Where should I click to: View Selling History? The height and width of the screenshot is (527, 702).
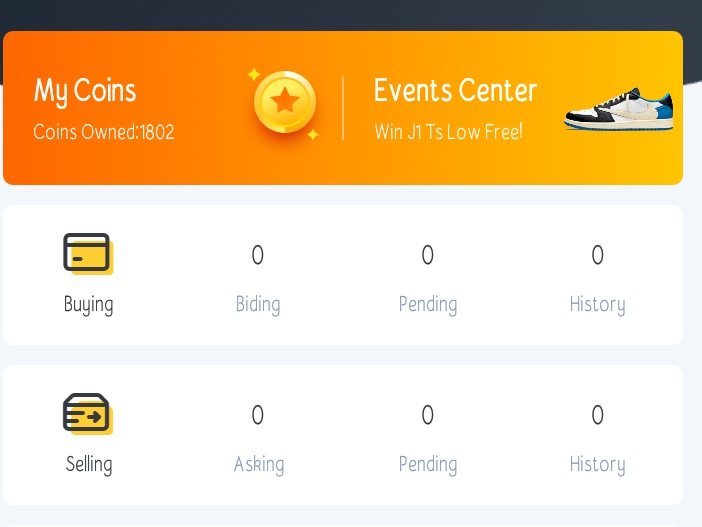(597, 464)
